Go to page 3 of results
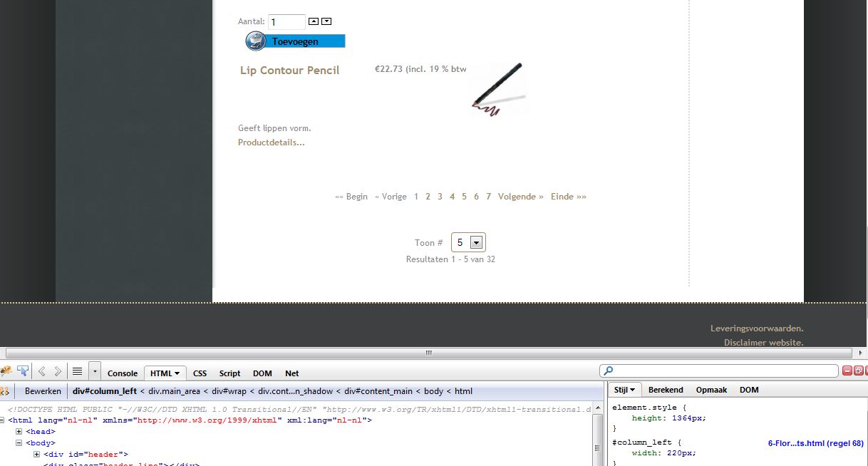The width and height of the screenshot is (868, 466). (x=440, y=197)
